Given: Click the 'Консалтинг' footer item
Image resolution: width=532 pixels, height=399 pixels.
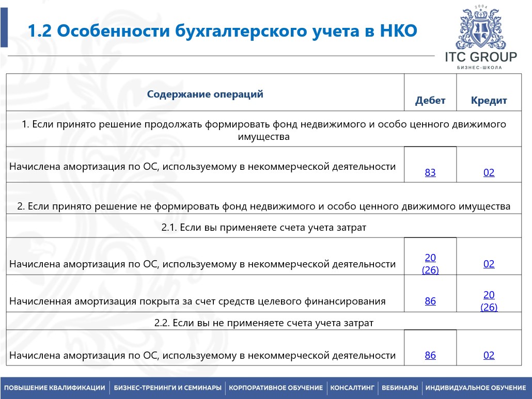Looking at the screenshot, I should pos(352,388).
